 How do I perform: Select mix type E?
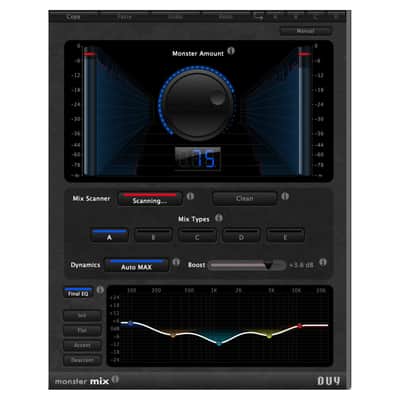pos(285,235)
